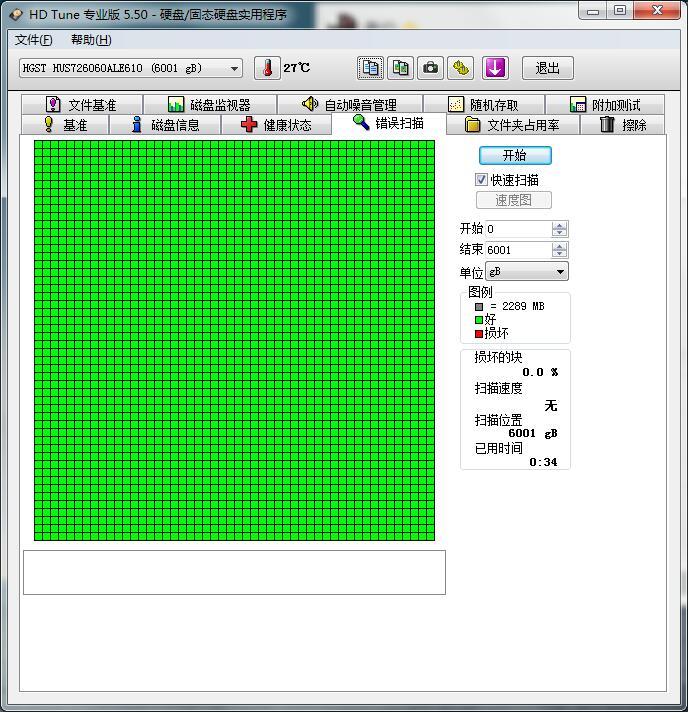Click the 退出 button

pos(548,69)
